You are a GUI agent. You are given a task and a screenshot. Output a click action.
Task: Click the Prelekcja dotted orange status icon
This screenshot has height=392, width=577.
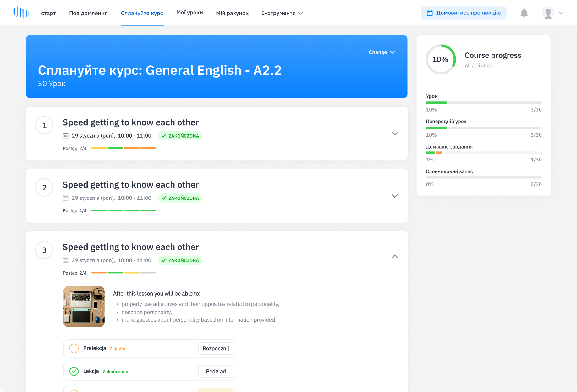pyautogui.click(x=74, y=348)
